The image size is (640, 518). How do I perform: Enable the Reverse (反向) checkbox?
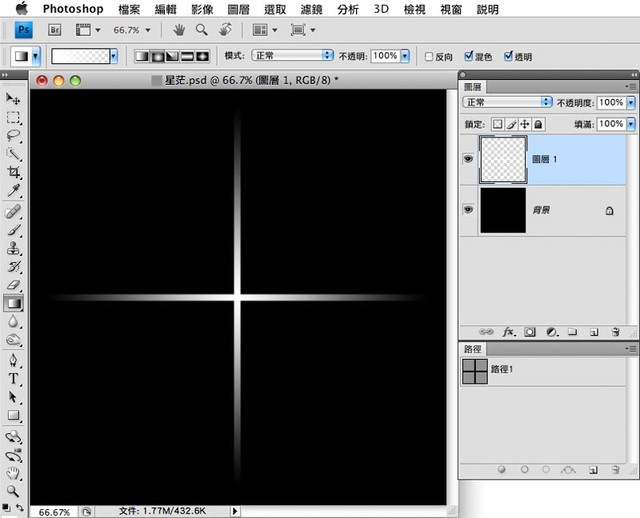coord(429,57)
